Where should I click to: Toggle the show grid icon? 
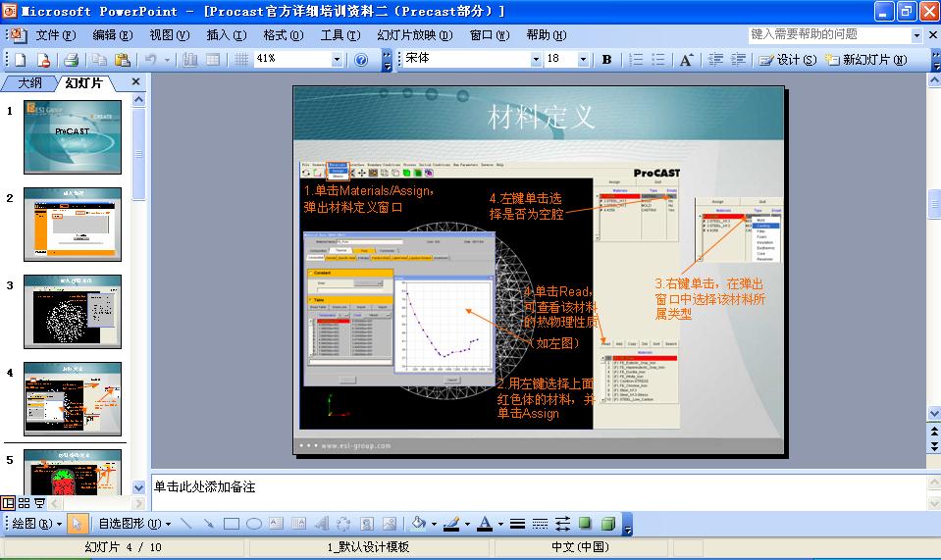(241, 60)
